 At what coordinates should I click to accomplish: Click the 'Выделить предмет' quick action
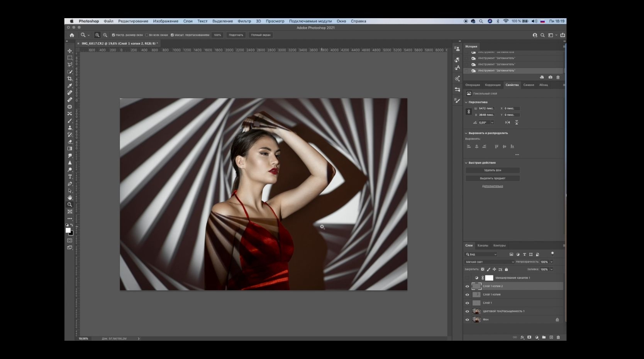tap(493, 178)
